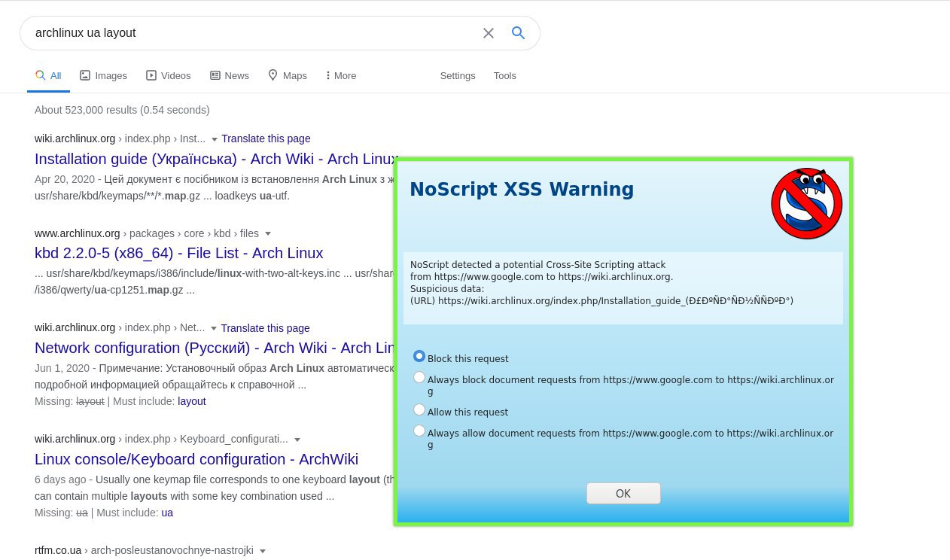Click 'Translate this page' for Installation guide
This screenshot has height=560, width=950.
[266, 138]
